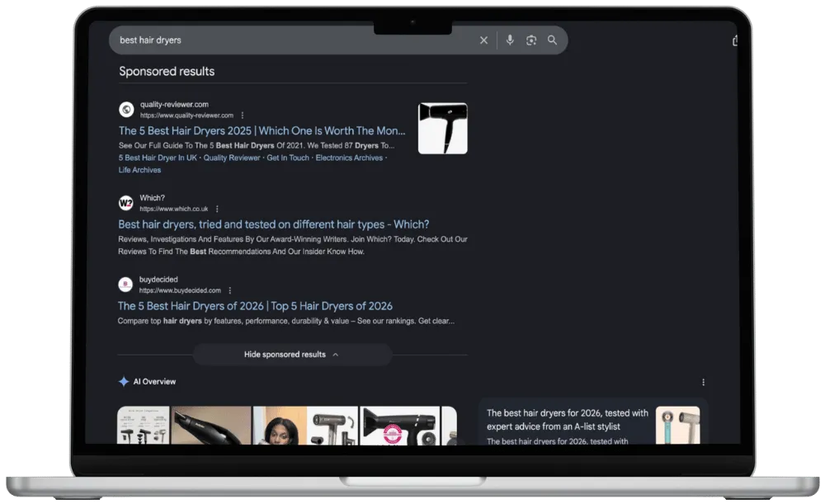The width and height of the screenshot is (825, 504).
Task: Open the share icon at top right
Action: (x=735, y=40)
